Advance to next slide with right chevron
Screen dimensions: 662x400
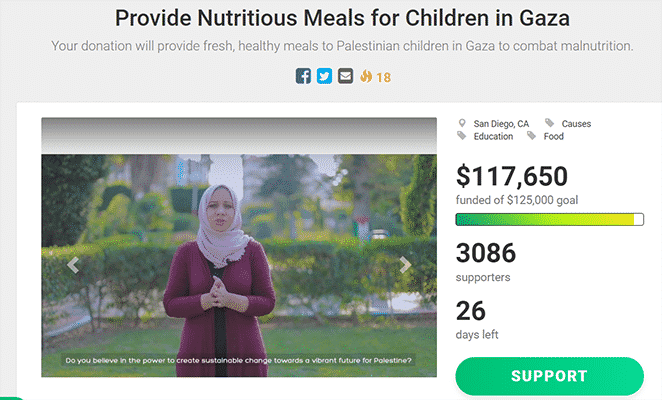pos(405,265)
